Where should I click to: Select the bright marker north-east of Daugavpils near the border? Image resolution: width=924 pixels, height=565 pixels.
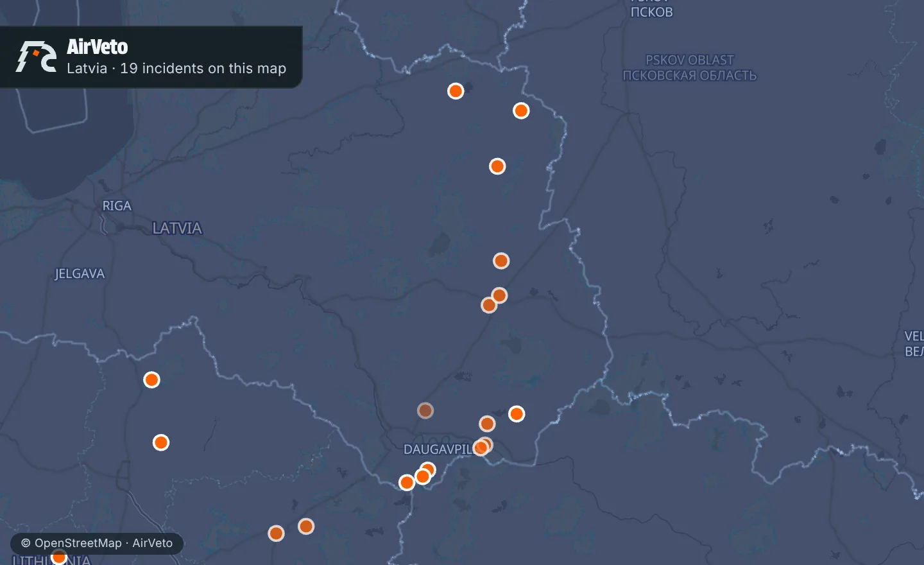[517, 414]
